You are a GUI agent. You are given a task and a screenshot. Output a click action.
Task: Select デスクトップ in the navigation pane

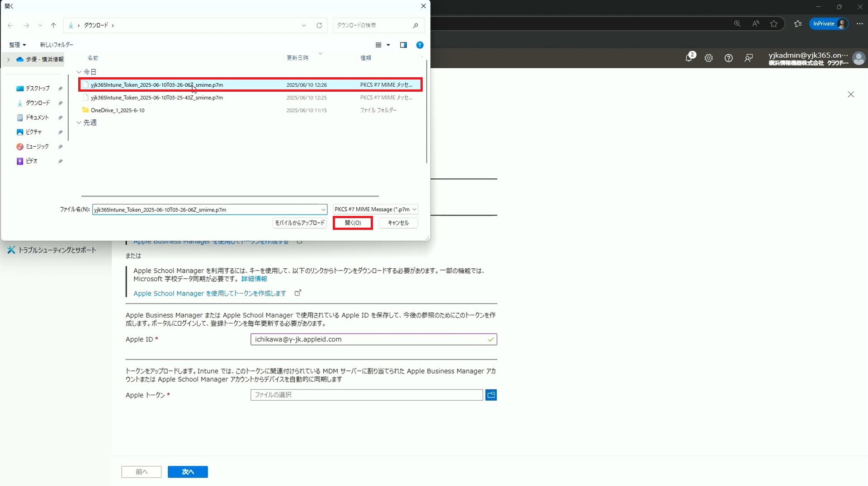coord(37,89)
